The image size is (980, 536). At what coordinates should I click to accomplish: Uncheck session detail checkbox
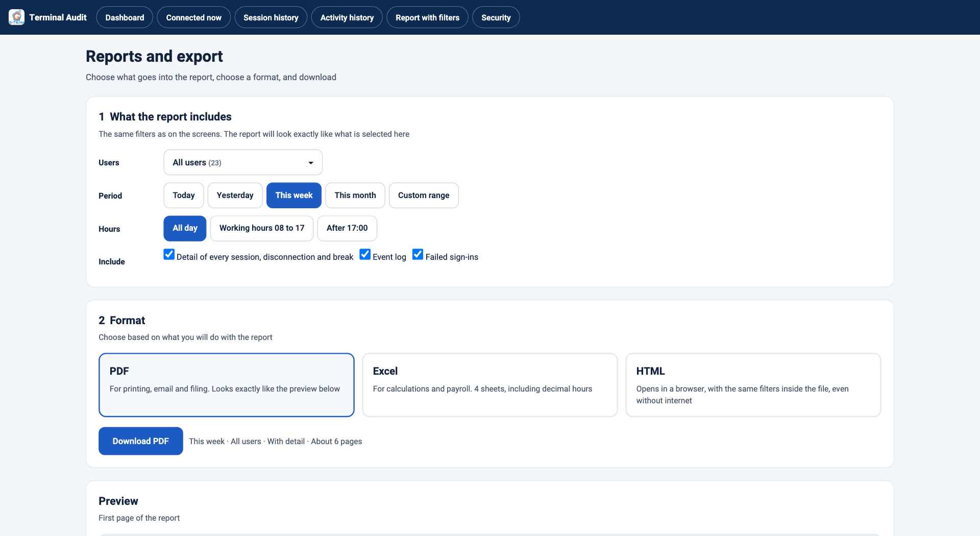tap(169, 254)
